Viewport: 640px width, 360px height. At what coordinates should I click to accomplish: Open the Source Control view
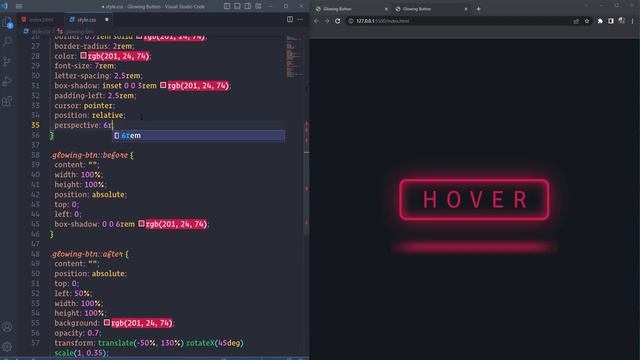(x=7, y=61)
